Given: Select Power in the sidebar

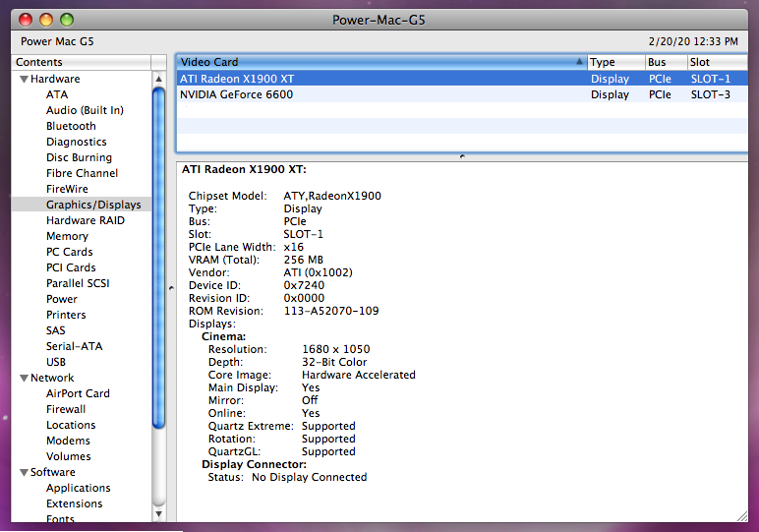Looking at the screenshot, I should tap(62, 299).
